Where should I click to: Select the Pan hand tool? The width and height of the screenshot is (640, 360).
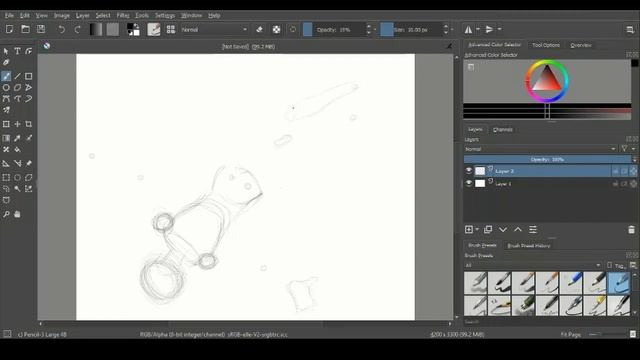click(x=18, y=214)
